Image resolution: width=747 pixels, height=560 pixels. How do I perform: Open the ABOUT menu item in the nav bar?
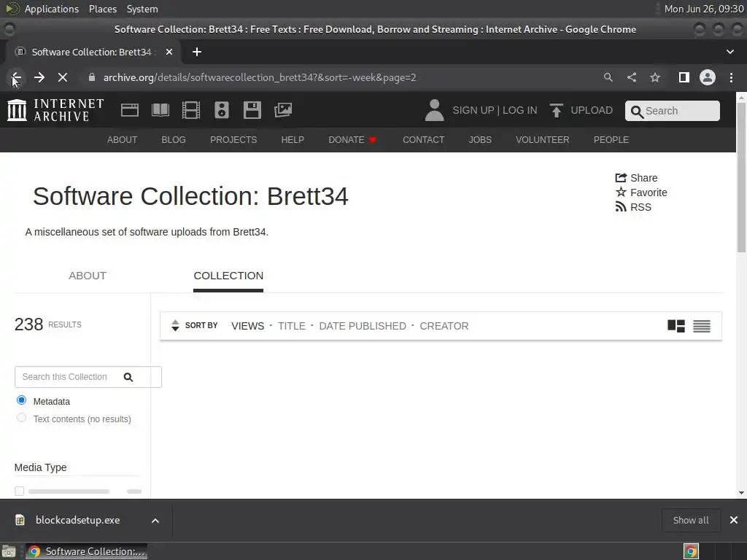tap(122, 139)
